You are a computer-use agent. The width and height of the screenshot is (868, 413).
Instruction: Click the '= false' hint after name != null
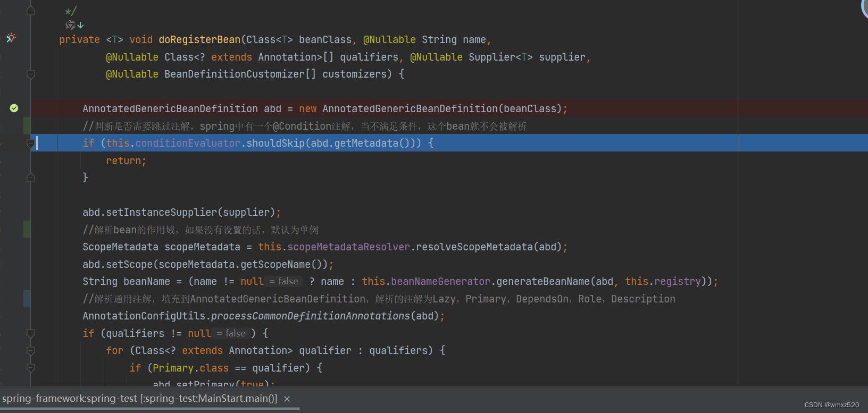coord(284,281)
